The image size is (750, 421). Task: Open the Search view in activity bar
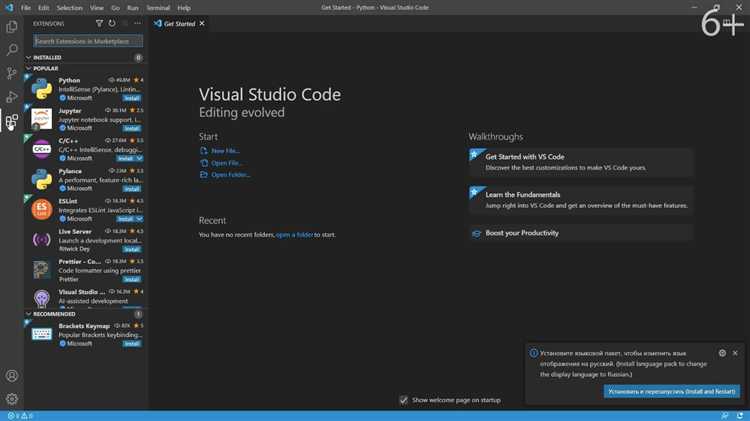coord(12,50)
